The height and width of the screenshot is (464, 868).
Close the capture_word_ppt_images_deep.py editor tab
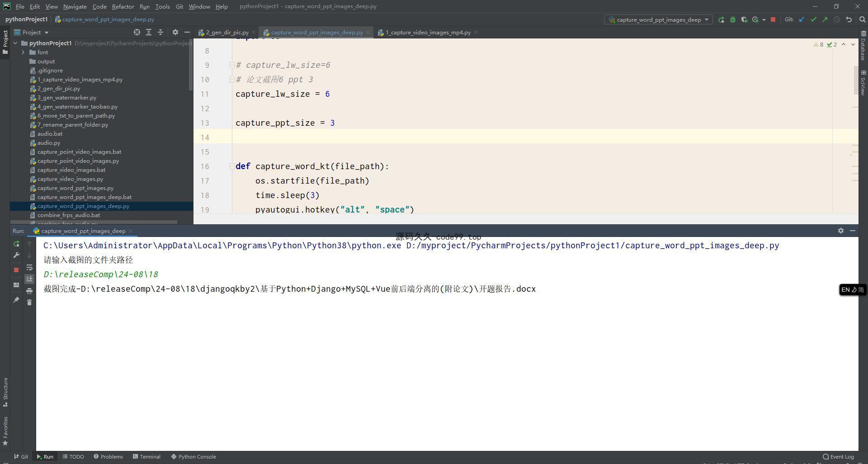tap(368, 32)
